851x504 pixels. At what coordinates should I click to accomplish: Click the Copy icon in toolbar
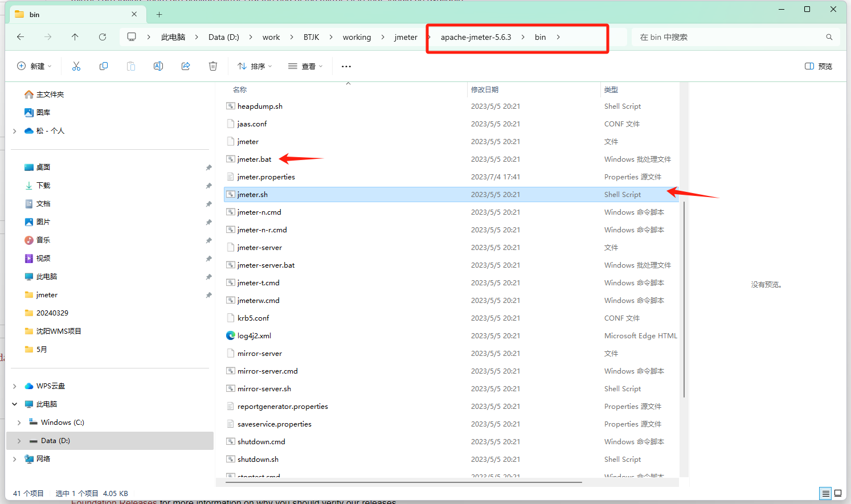[104, 66]
